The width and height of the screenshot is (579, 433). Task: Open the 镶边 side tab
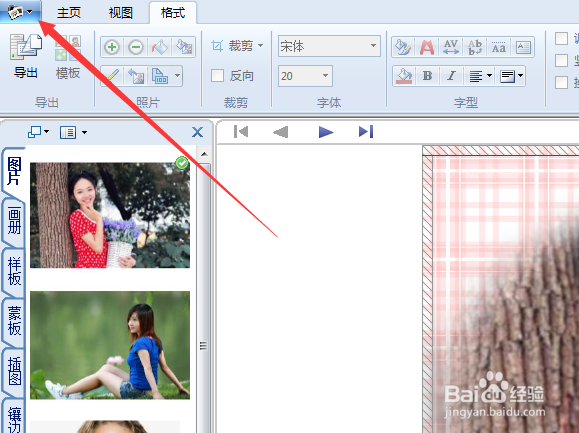14,417
